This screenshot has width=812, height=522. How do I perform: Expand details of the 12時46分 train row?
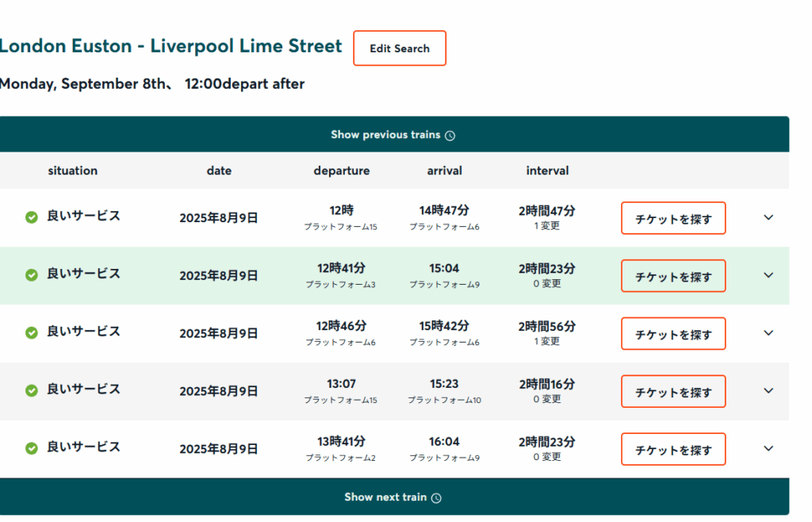(x=768, y=333)
